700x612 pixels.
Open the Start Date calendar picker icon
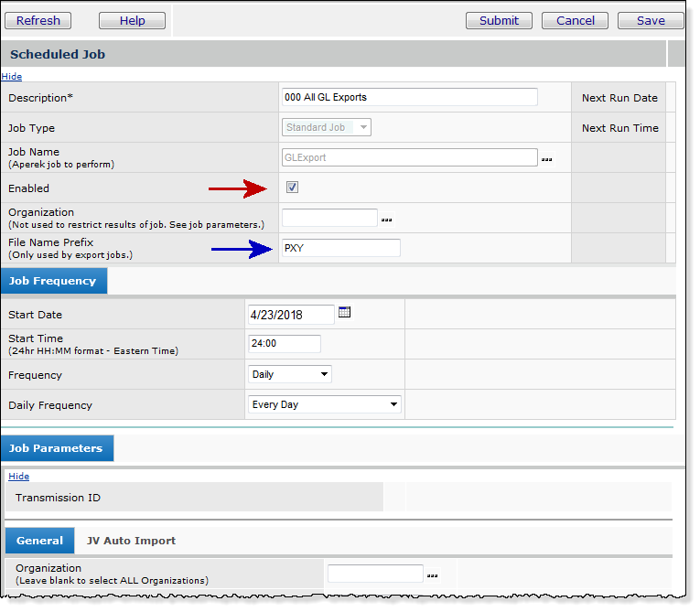coord(344,313)
